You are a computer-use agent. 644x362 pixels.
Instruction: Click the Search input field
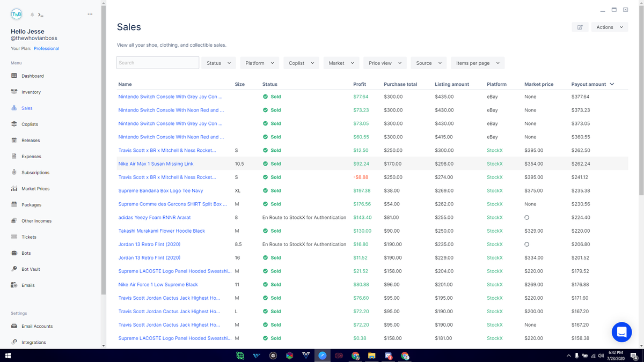pos(158,63)
